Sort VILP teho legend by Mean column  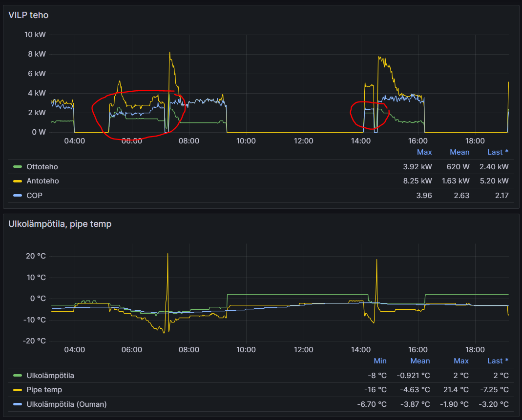(x=459, y=152)
